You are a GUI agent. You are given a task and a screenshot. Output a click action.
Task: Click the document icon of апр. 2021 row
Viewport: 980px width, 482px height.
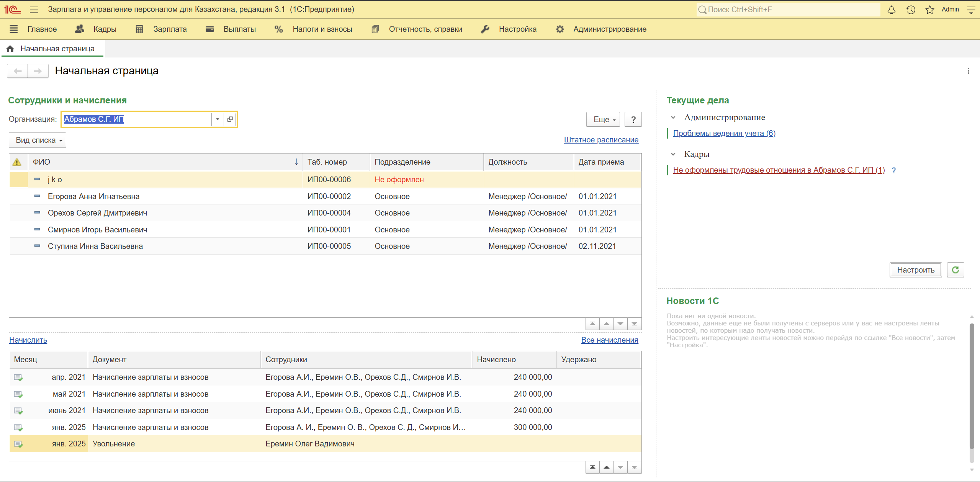(x=18, y=377)
